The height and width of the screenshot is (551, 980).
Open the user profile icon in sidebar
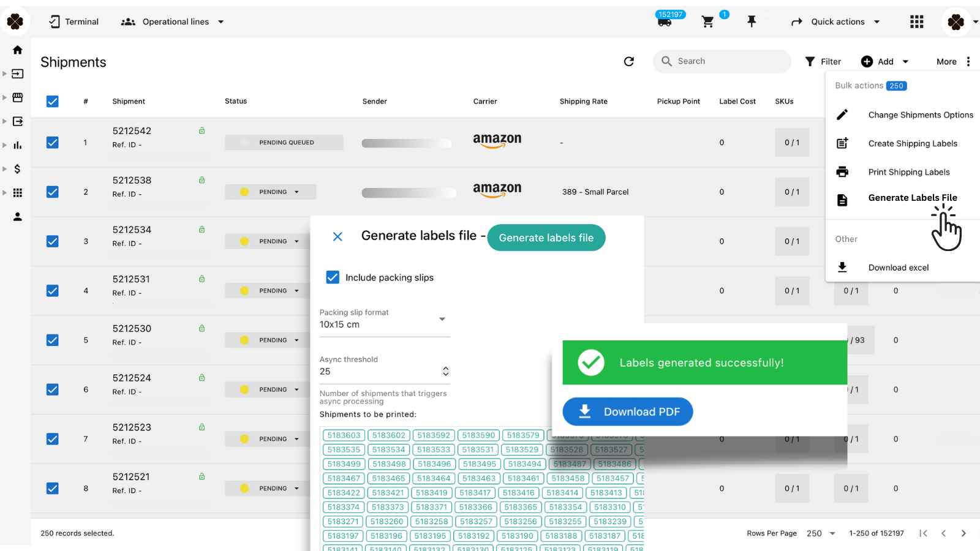[x=17, y=217]
